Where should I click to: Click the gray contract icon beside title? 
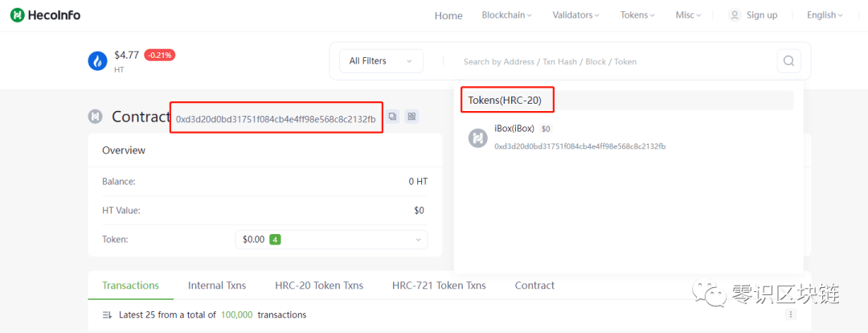[96, 117]
